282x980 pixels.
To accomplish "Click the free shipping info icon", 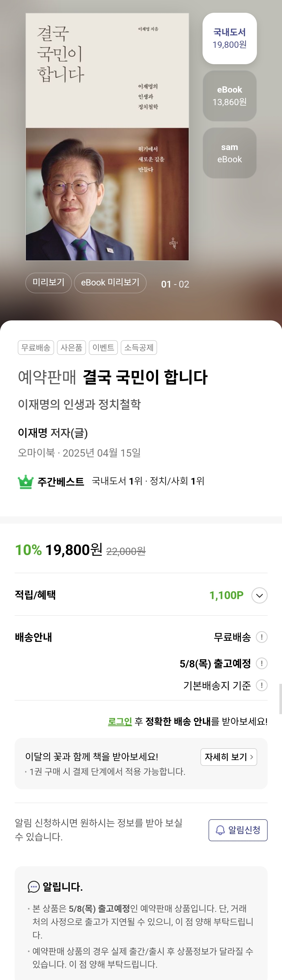I will click(x=261, y=637).
